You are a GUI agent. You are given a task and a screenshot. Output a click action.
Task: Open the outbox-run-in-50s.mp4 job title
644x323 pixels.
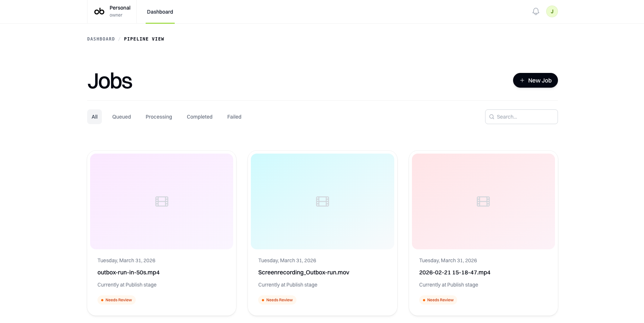click(x=128, y=273)
